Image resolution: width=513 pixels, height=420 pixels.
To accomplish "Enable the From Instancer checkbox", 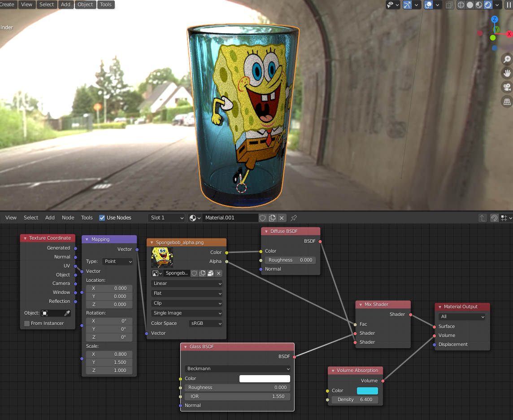I will (x=27, y=324).
